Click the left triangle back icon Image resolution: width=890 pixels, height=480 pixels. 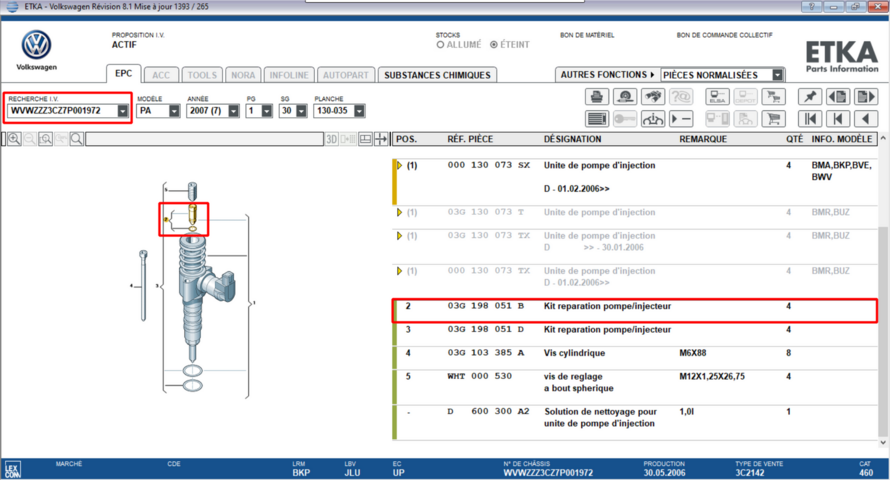(x=866, y=119)
